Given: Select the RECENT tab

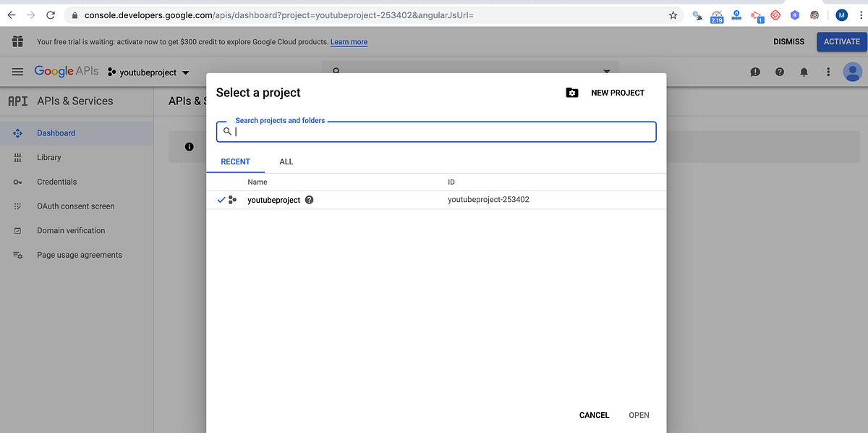Looking at the screenshot, I should (235, 161).
